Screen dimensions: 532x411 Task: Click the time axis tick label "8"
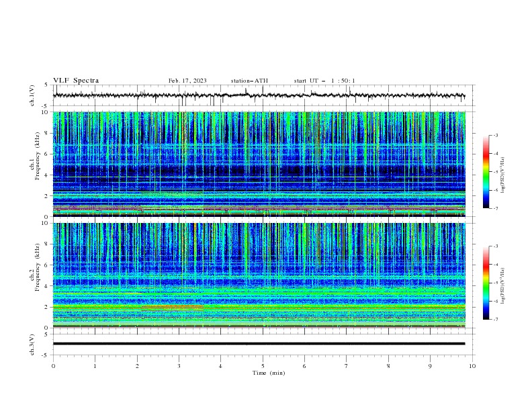point(388,366)
